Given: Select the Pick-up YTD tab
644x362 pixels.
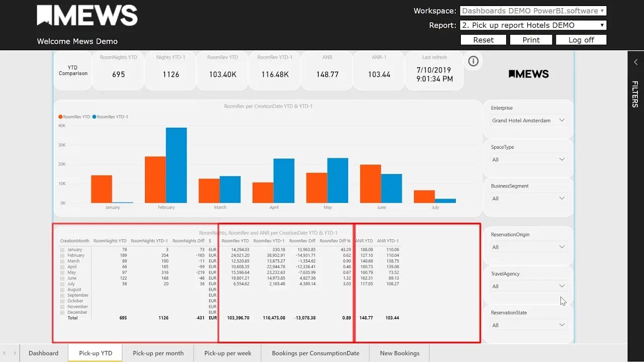Looking at the screenshot, I should point(96,353).
